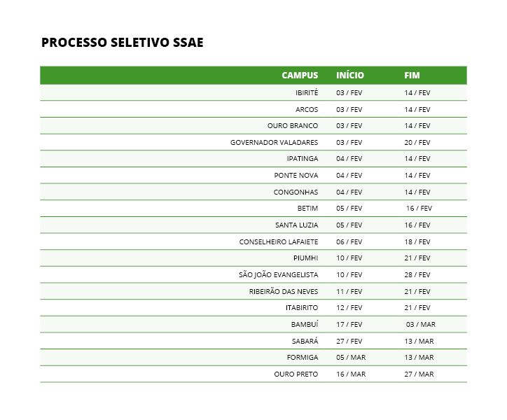Click the PONTE NOVA campus name
The image size is (507, 420).
(296, 176)
